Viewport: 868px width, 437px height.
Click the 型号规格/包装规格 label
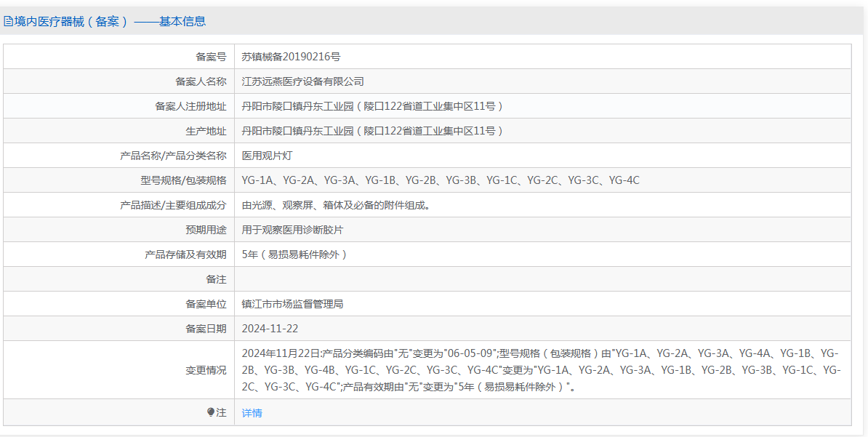pos(183,180)
